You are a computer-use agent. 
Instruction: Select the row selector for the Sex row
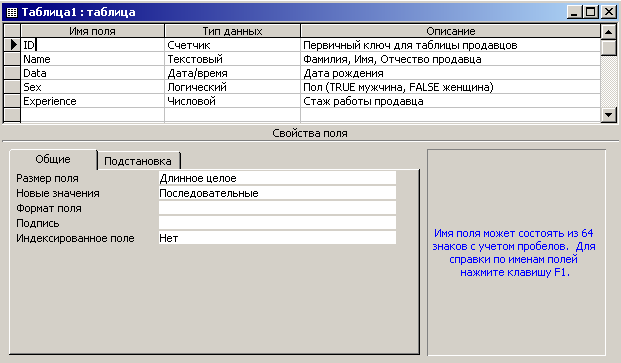[12, 87]
